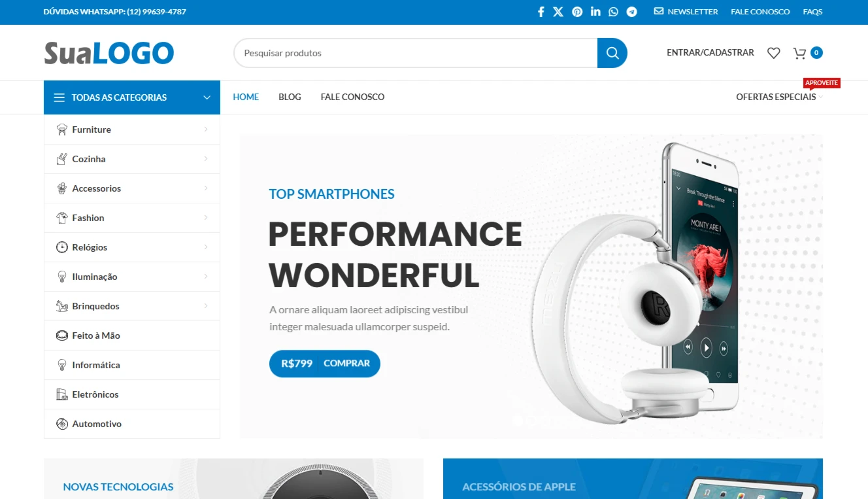868x499 pixels.
Task: Open the WhatsApp icon in top bar
Action: (x=613, y=12)
